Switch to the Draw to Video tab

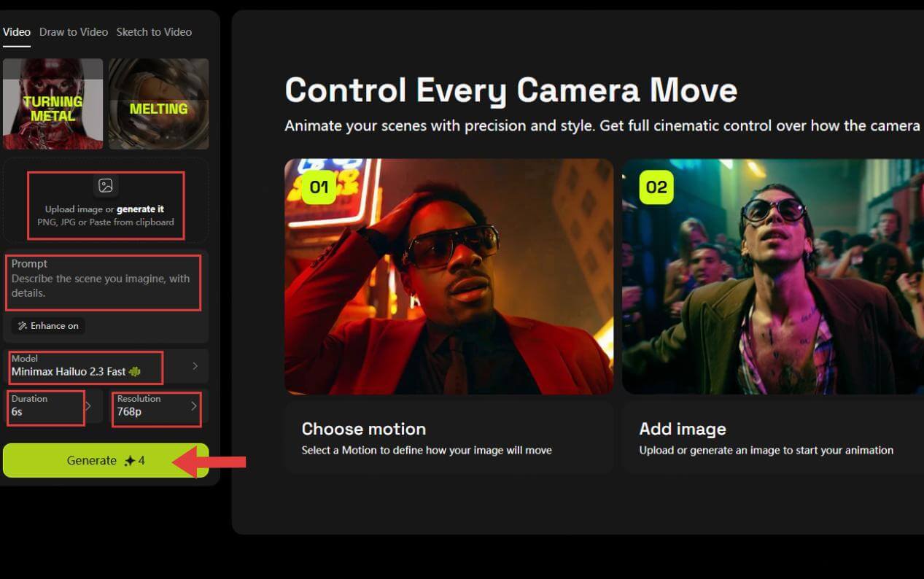[74, 32]
